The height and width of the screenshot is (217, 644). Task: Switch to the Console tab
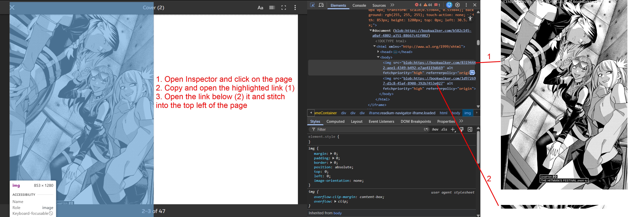[x=359, y=5]
